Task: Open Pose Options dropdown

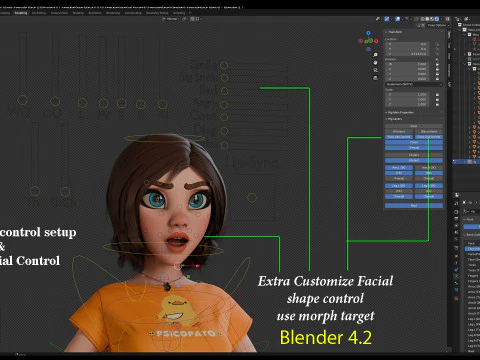Action: point(437,25)
